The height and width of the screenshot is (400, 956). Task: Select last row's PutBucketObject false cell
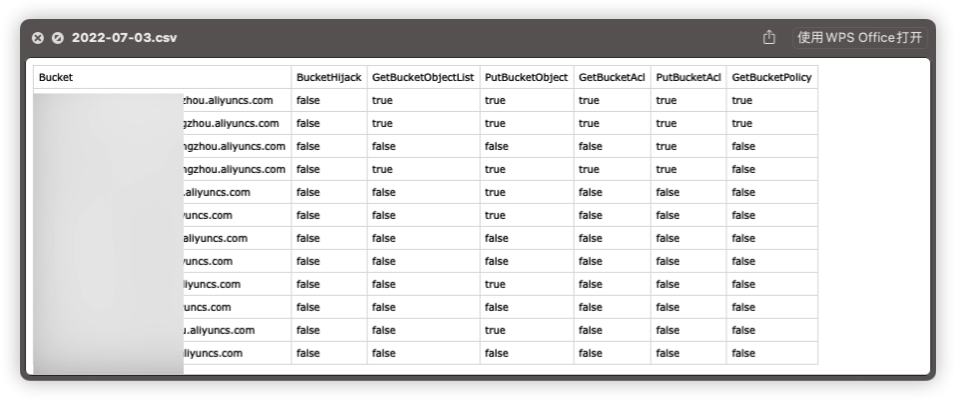[497, 353]
